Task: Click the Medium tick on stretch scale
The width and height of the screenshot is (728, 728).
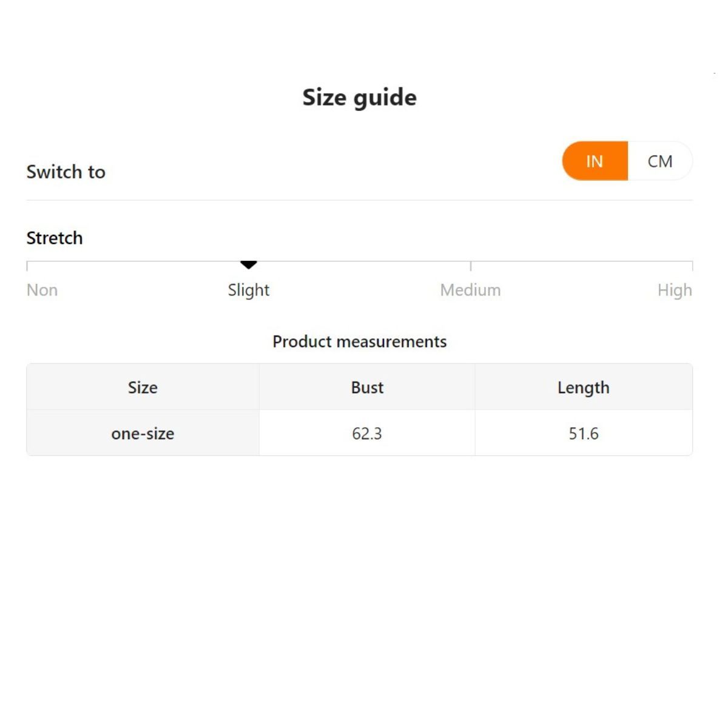Action: [x=471, y=266]
